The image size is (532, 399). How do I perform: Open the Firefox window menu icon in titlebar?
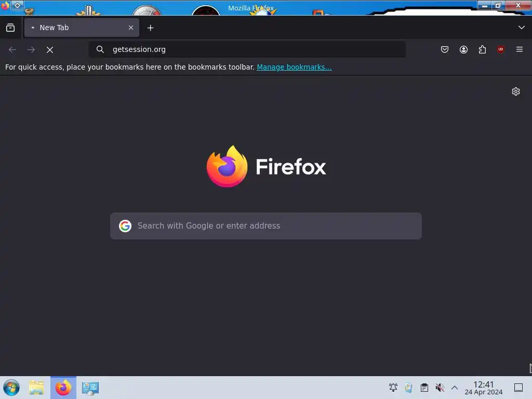(x=5, y=5)
